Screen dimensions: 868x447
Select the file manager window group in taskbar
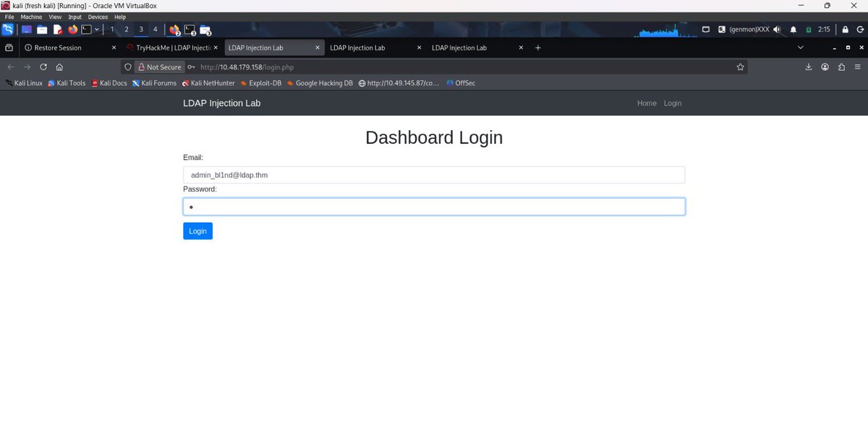(x=205, y=30)
